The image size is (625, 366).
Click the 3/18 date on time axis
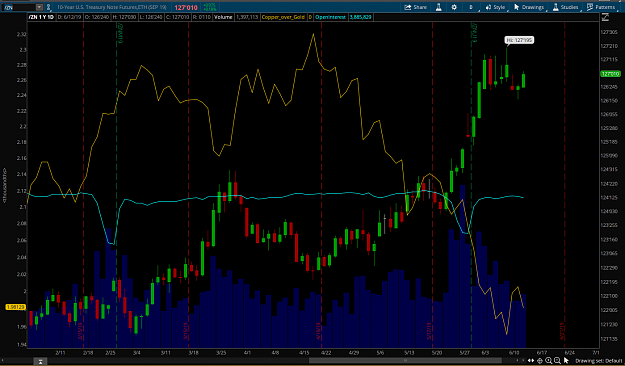click(x=193, y=353)
